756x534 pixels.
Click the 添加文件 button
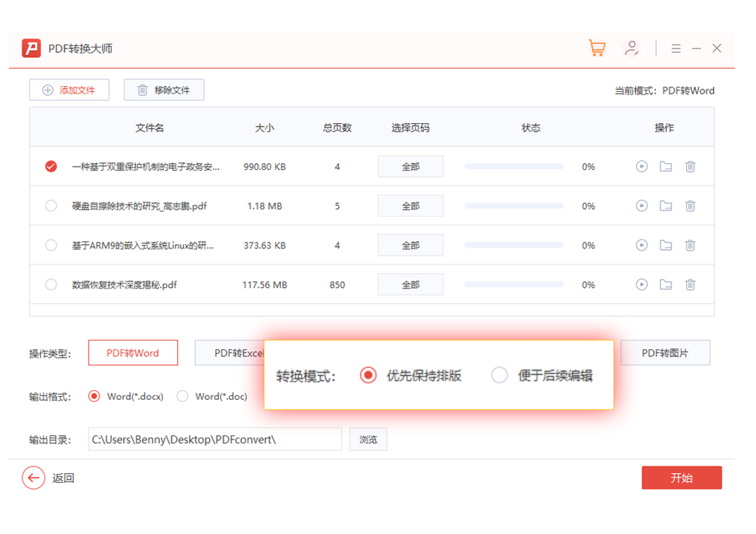coord(69,90)
